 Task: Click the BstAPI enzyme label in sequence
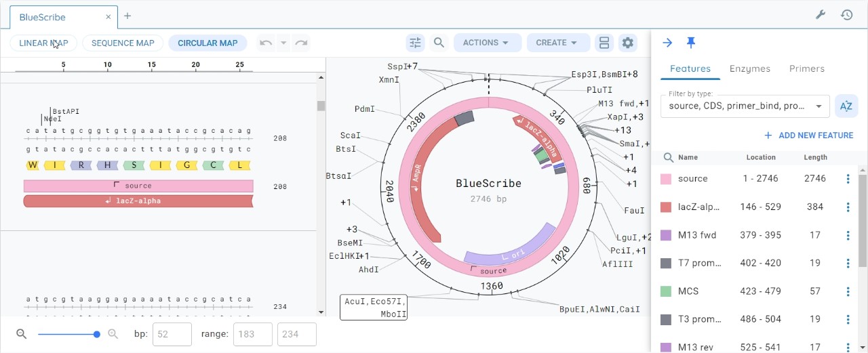(66, 111)
